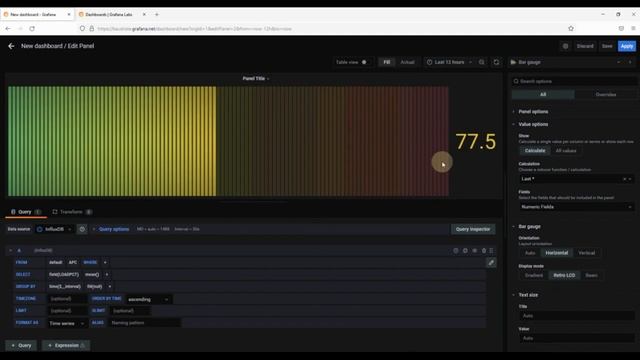
Task: Add a GROUP BY clause with the plus icon
Action: click(x=110, y=287)
